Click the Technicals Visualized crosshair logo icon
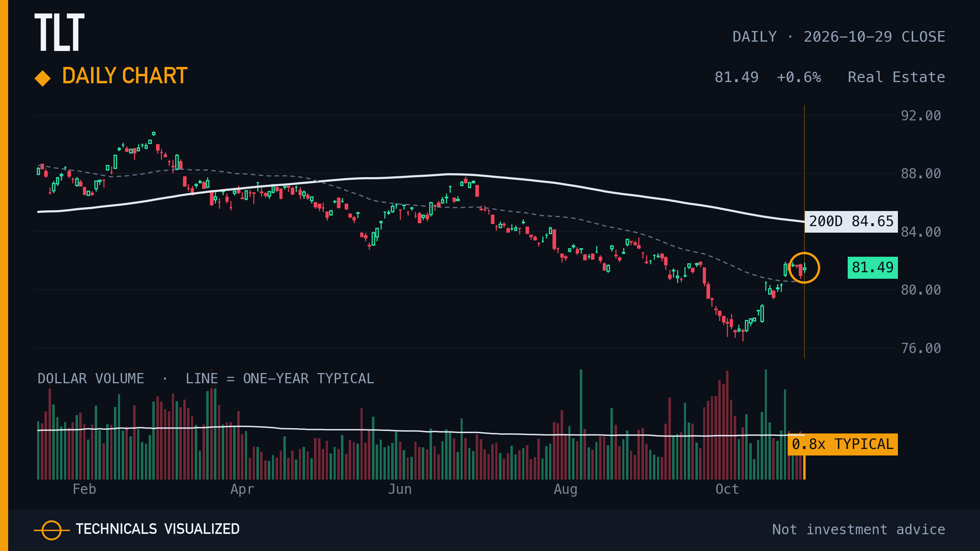 (x=51, y=530)
